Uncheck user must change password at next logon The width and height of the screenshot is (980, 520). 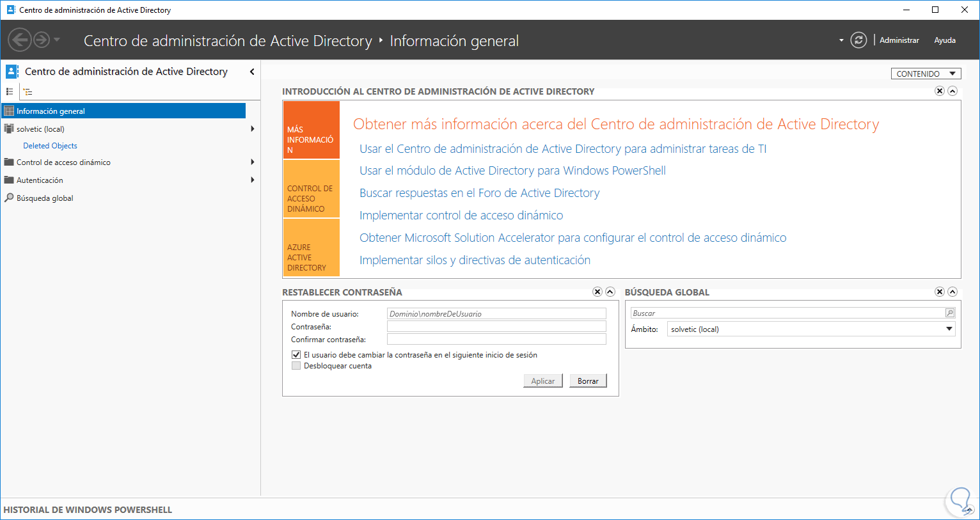point(296,354)
